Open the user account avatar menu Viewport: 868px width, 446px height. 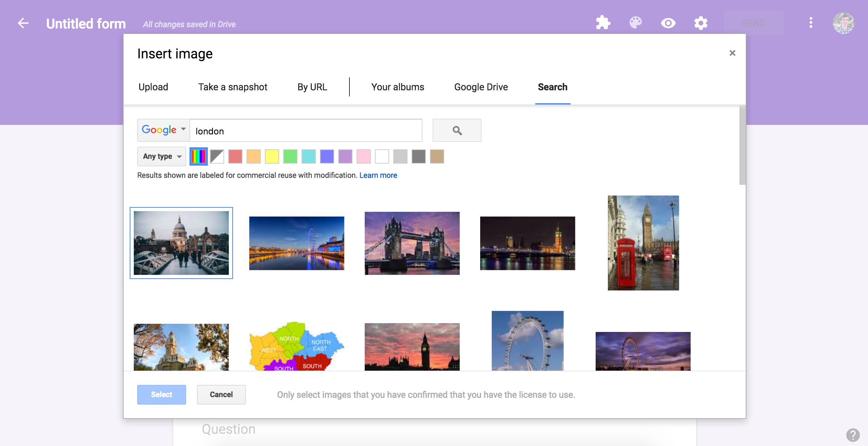(x=843, y=23)
